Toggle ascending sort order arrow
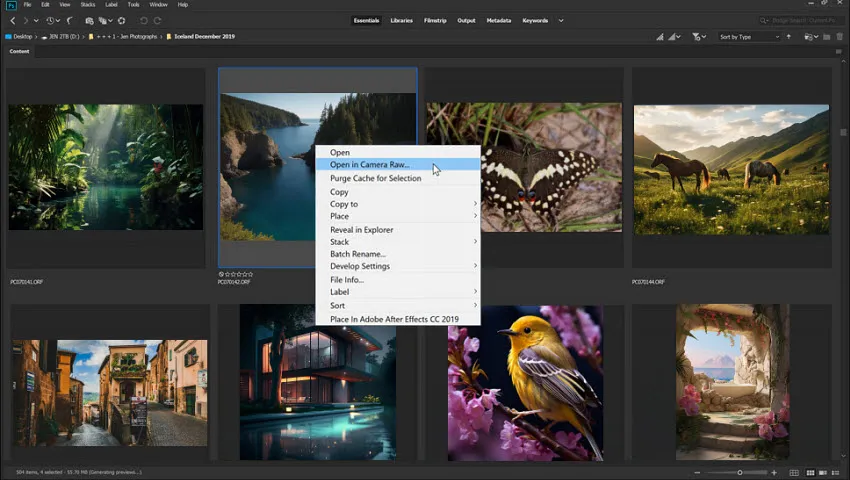This screenshot has height=480, width=850. 789,37
